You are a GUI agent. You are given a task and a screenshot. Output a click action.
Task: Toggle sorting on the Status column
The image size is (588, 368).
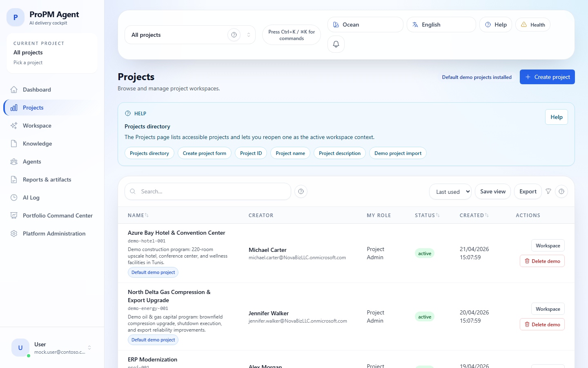(437, 215)
